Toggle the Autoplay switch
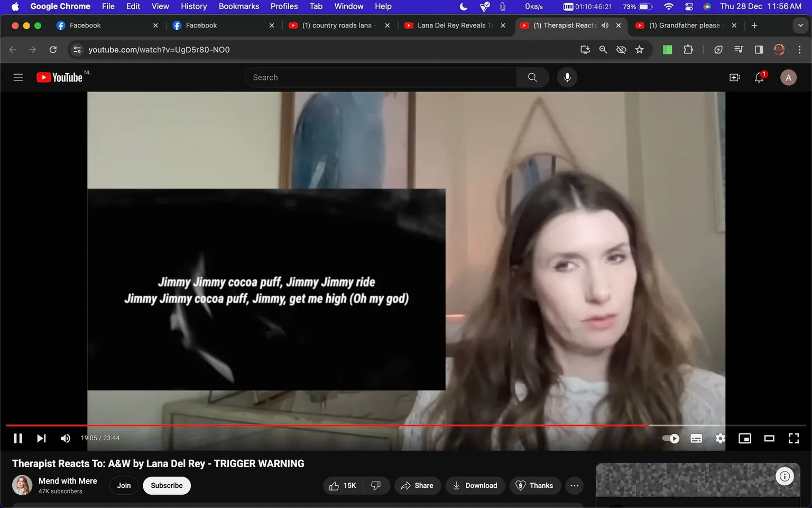 (x=670, y=438)
